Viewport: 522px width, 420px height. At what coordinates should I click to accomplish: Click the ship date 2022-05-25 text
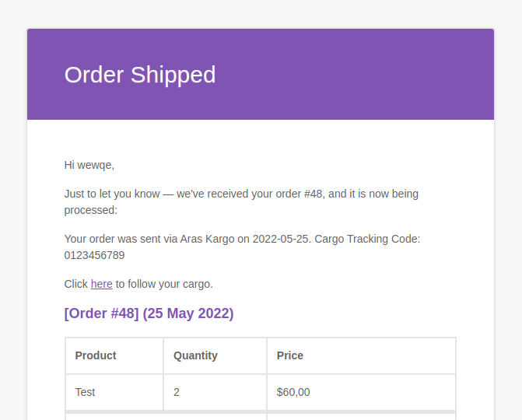click(x=282, y=239)
